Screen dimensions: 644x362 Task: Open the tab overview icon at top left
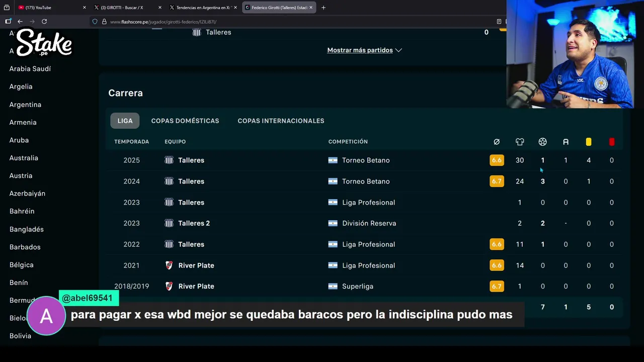pyautogui.click(x=7, y=8)
